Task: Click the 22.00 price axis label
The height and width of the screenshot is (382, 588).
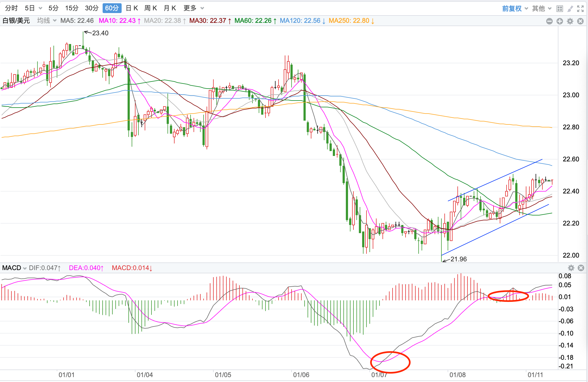Action: [x=571, y=255]
